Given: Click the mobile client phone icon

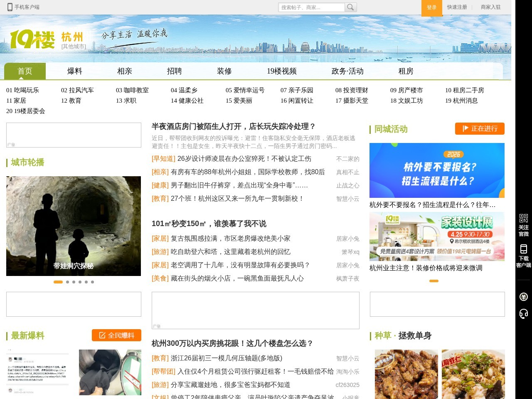Looking at the screenshot, I should (x=10, y=7).
